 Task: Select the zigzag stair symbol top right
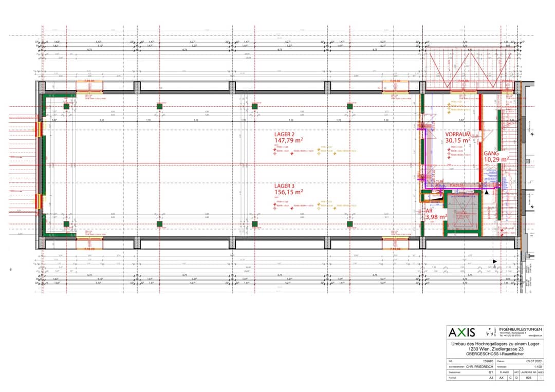point(469,70)
